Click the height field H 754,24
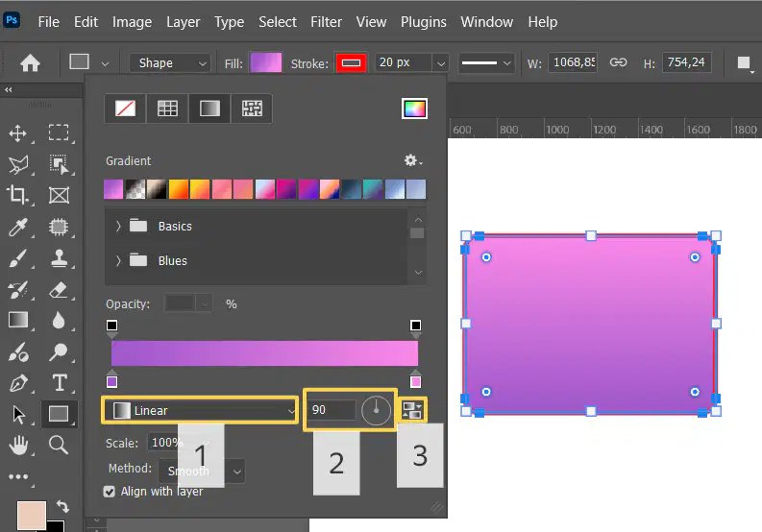Screen dimensions: 762x532 687,62
